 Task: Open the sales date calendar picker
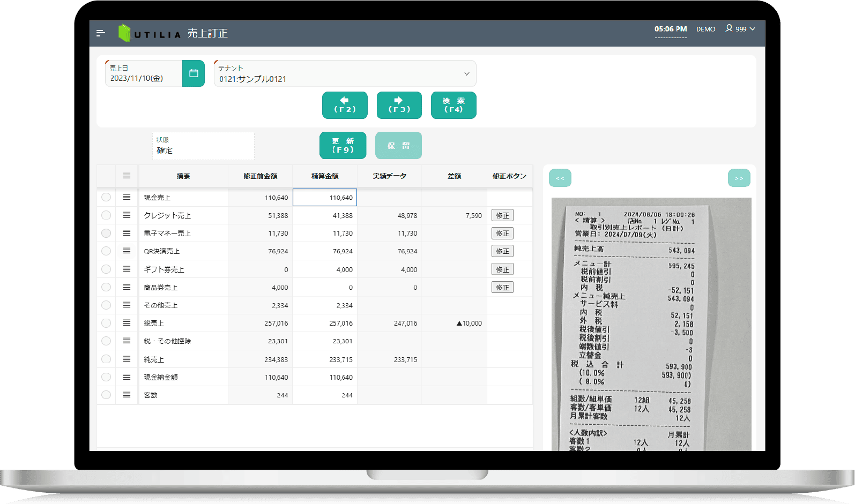click(194, 73)
